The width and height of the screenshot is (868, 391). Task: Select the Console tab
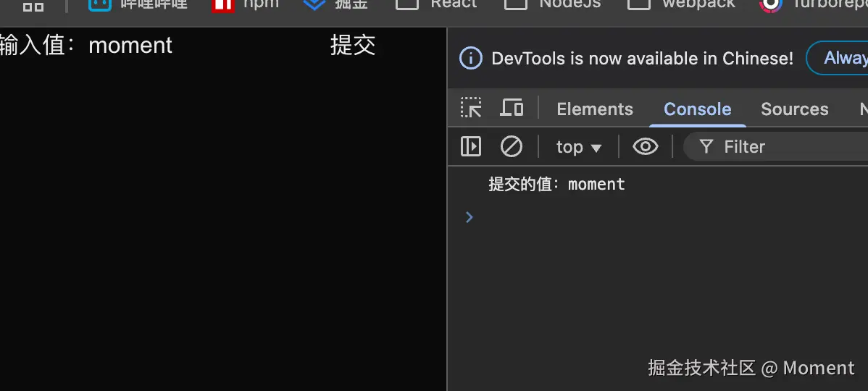point(698,109)
